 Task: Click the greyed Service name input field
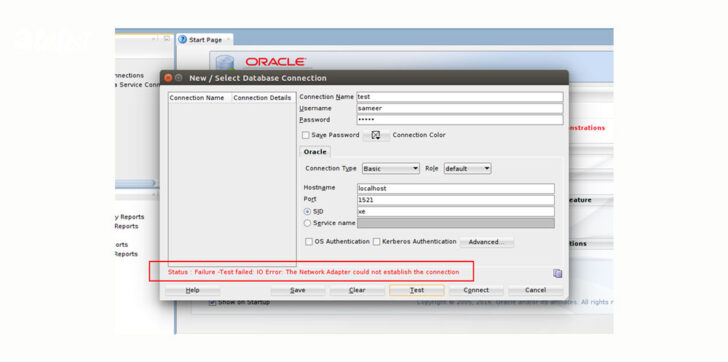coord(455,223)
